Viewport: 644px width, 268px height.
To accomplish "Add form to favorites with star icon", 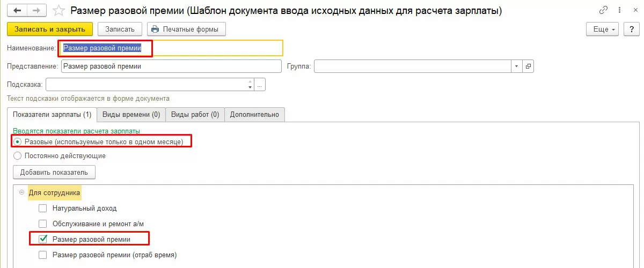I will pyautogui.click(x=60, y=11).
